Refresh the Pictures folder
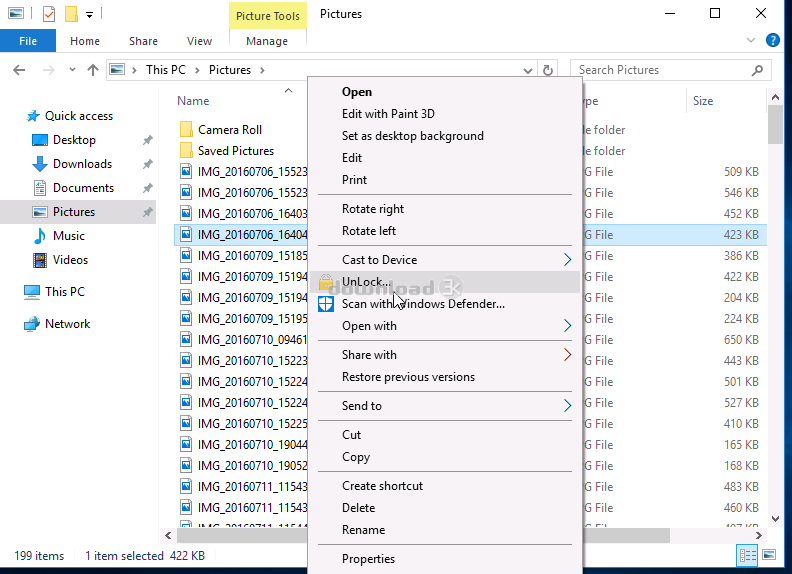 [548, 70]
